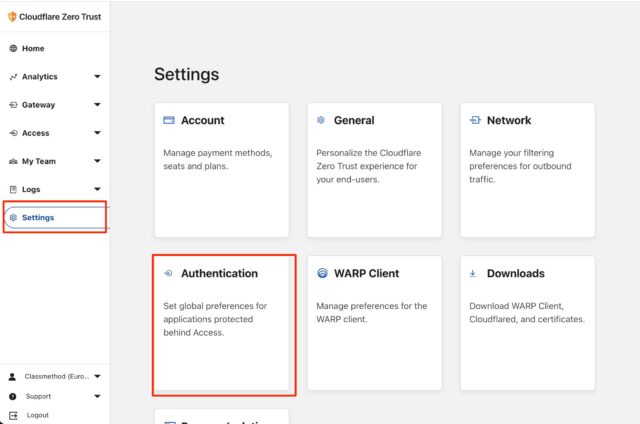The height and width of the screenshot is (424, 640).
Task: Open the General settings card title
Action: pos(354,120)
